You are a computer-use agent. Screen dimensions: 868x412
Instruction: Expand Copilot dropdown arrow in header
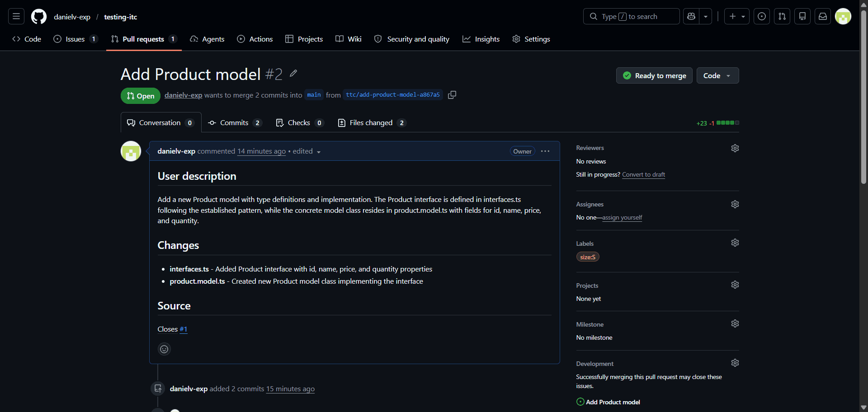pyautogui.click(x=706, y=17)
